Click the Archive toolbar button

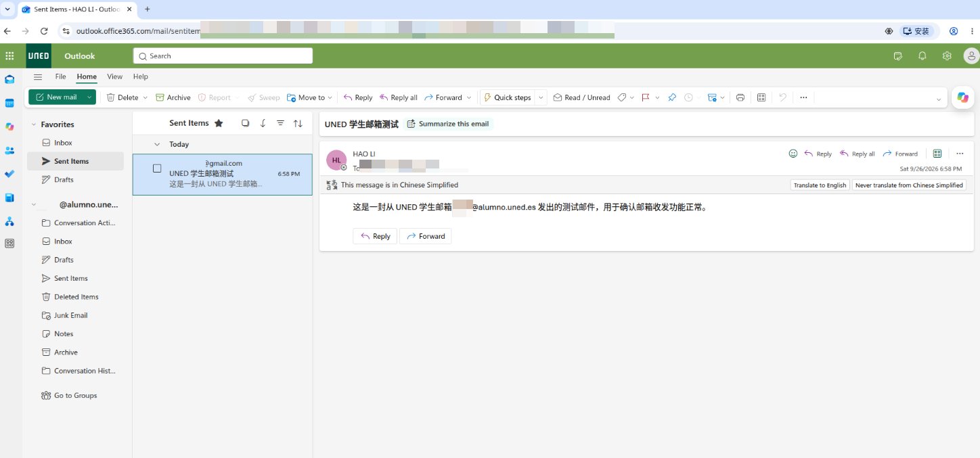pos(173,97)
